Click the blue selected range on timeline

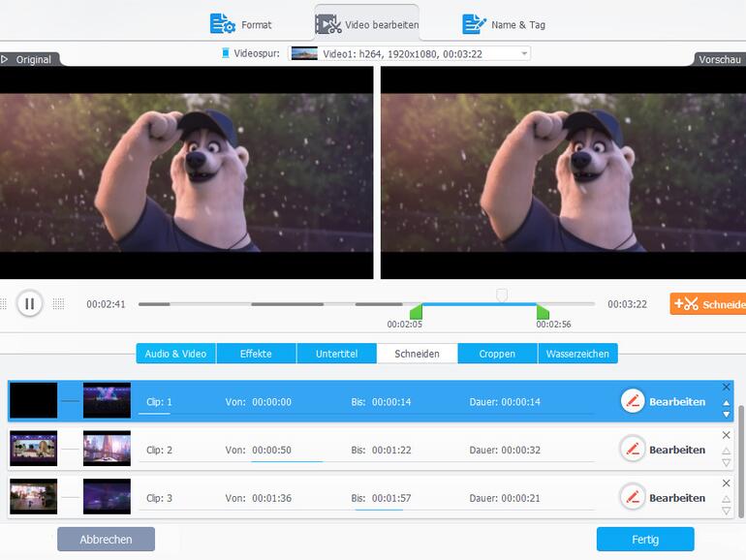(x=480, y=304)
